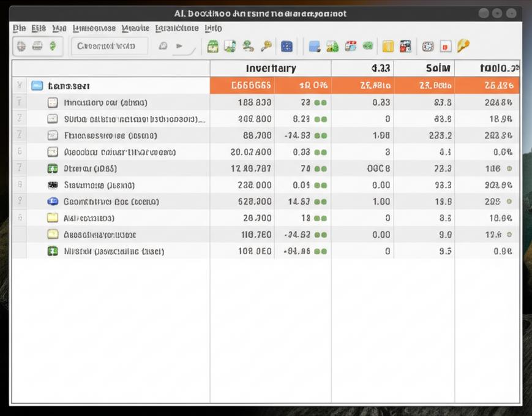532x416 pixels.
Task: Click the toolbar text input field
Action: click(x=110, y=46)
